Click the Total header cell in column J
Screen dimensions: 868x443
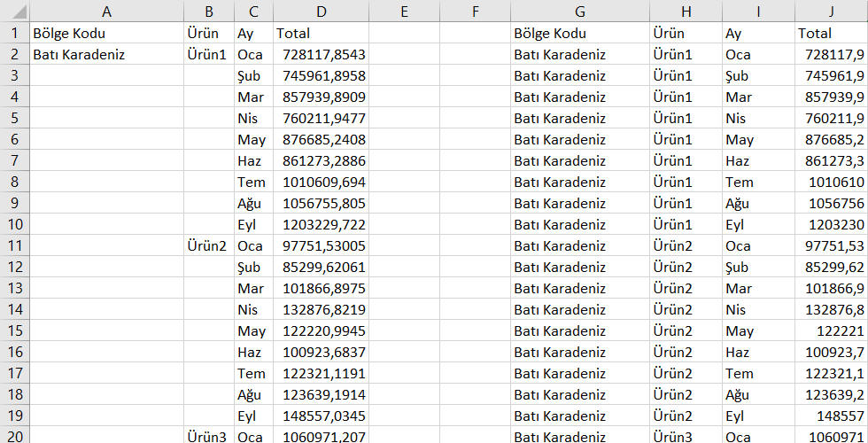point(832,33)
